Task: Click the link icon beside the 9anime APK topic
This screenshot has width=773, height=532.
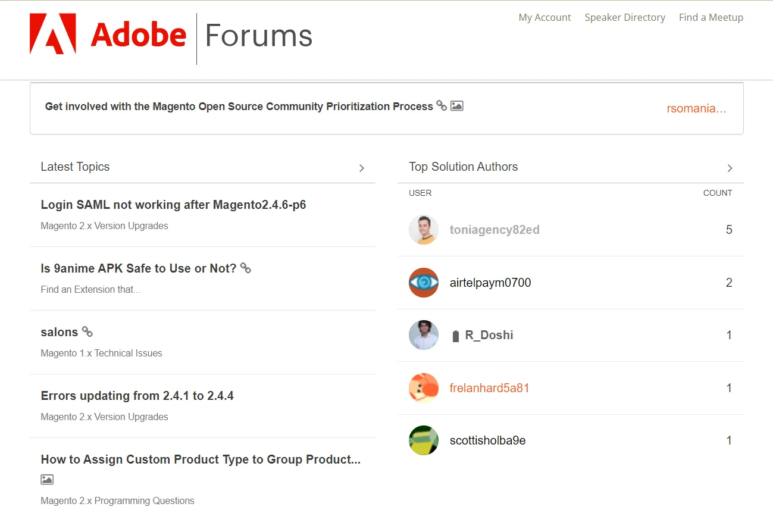Action: (246, 268)
